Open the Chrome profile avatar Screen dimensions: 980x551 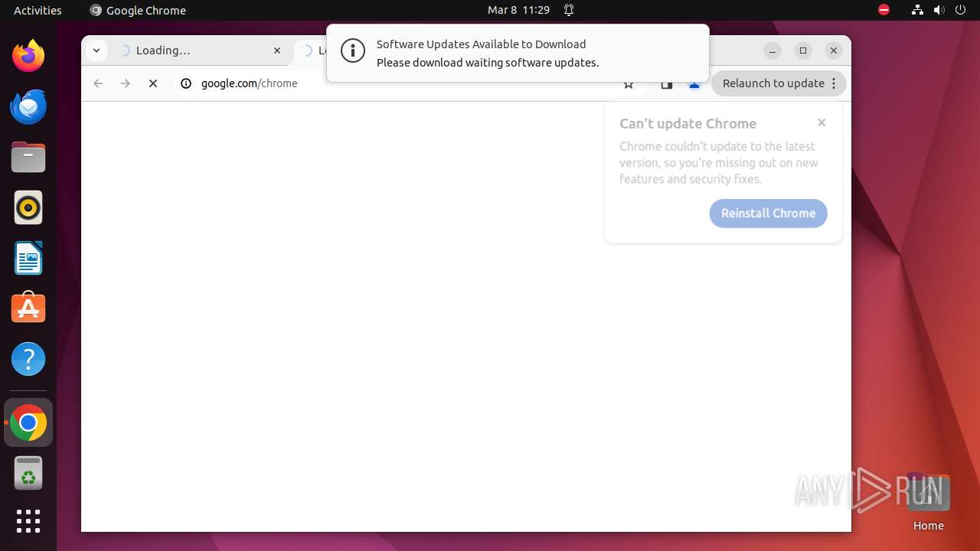point(694,85)
